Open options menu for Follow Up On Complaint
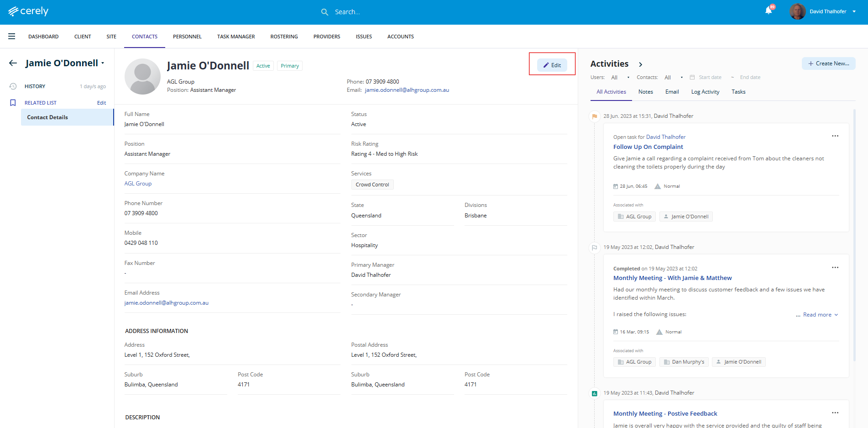Screen dimensions: 868x428 pyautogui.click(x=835, y=136)
